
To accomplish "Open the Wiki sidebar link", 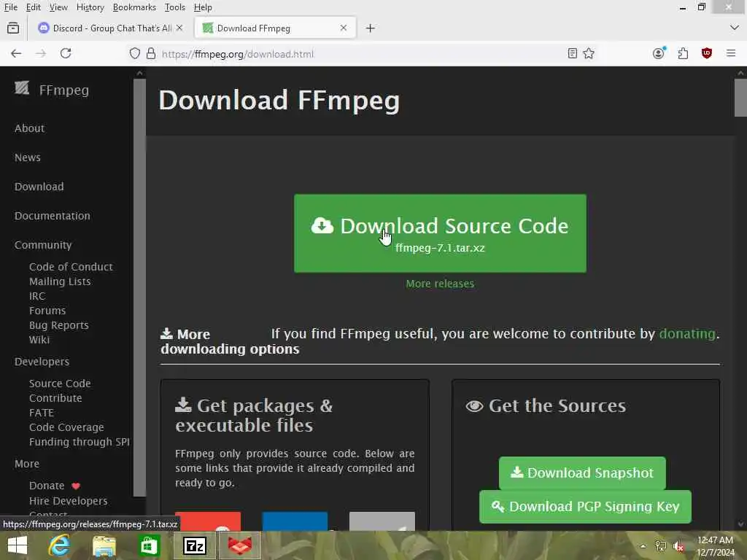I will point(39,340).
